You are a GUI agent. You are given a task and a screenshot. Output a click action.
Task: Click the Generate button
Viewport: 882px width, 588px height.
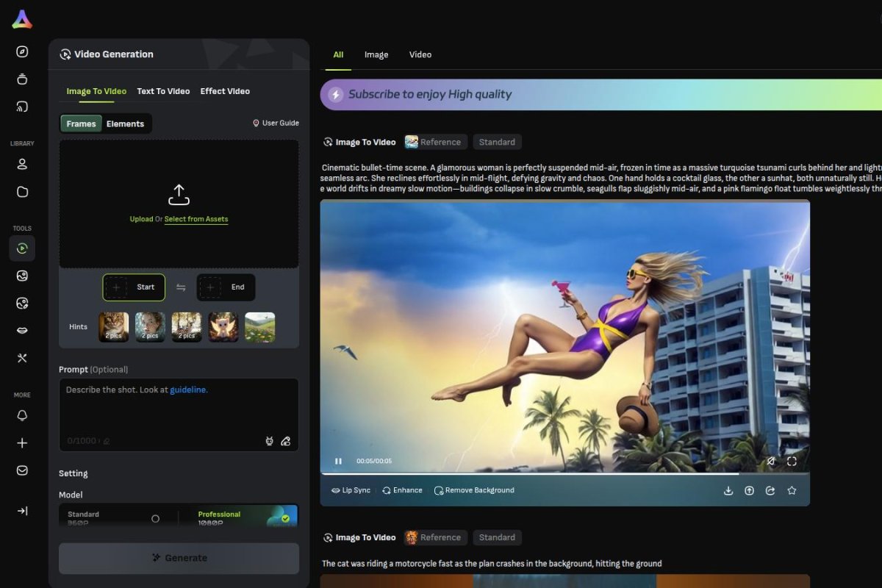(179, 559)
